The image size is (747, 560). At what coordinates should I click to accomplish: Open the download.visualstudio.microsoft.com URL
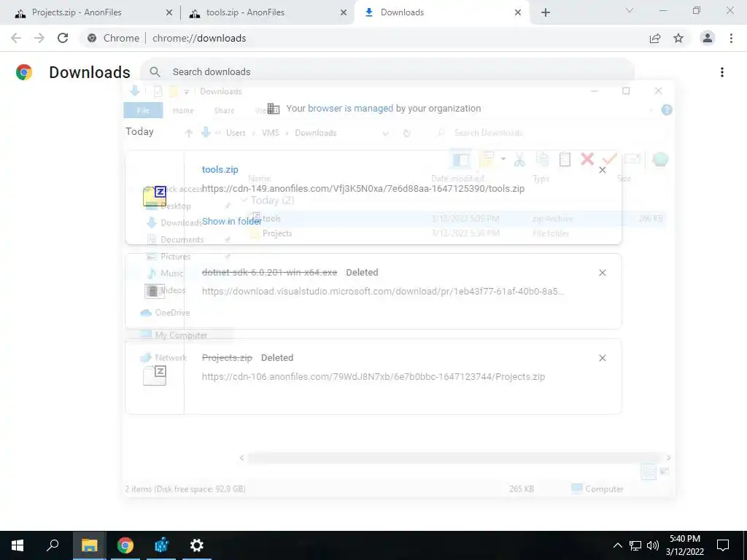(382, 291)
